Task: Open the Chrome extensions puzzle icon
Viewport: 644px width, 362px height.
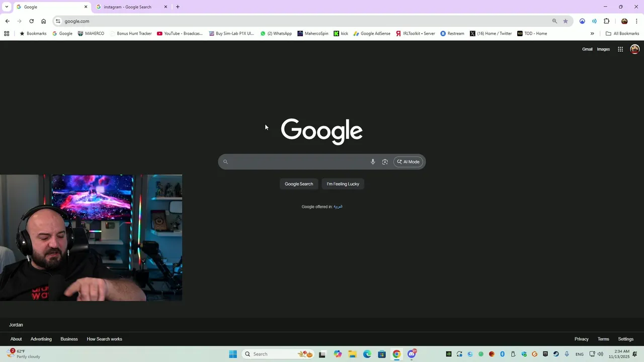Action: pyautogui.click(x=606, y=21)
